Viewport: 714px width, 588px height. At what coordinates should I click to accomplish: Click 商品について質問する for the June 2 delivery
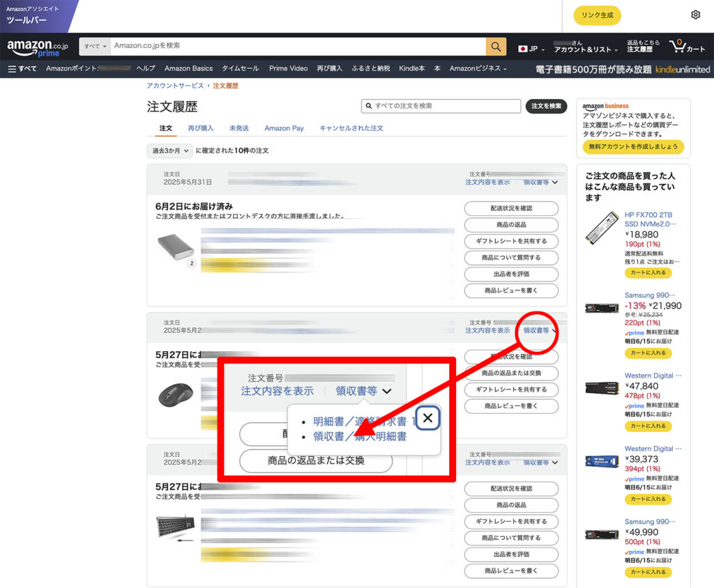511,258
